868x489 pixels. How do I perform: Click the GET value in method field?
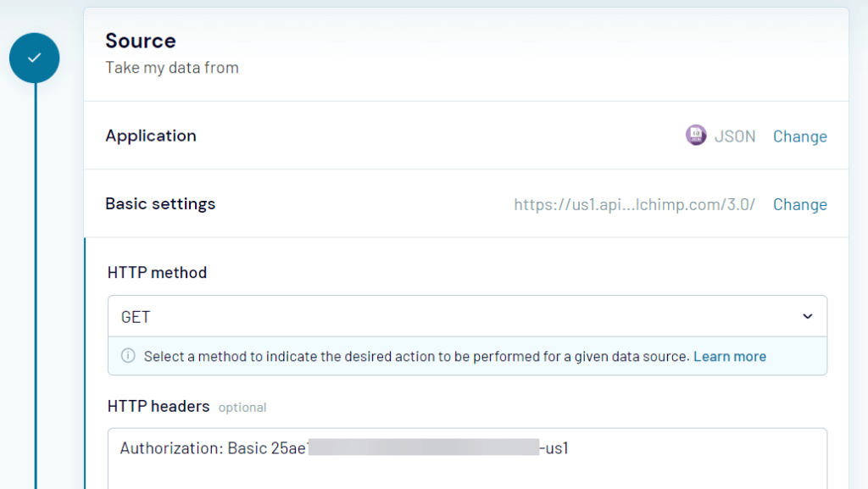pos(136,317)
